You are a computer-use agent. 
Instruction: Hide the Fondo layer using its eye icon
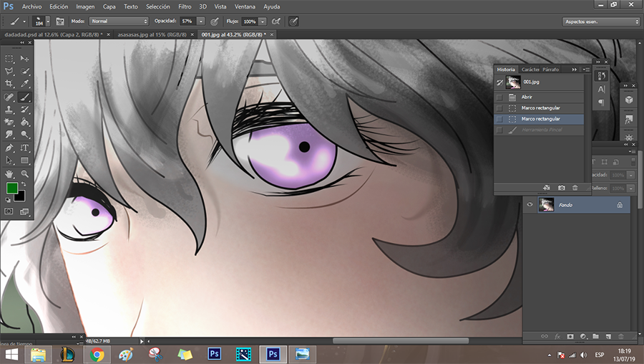pos(530,205)
